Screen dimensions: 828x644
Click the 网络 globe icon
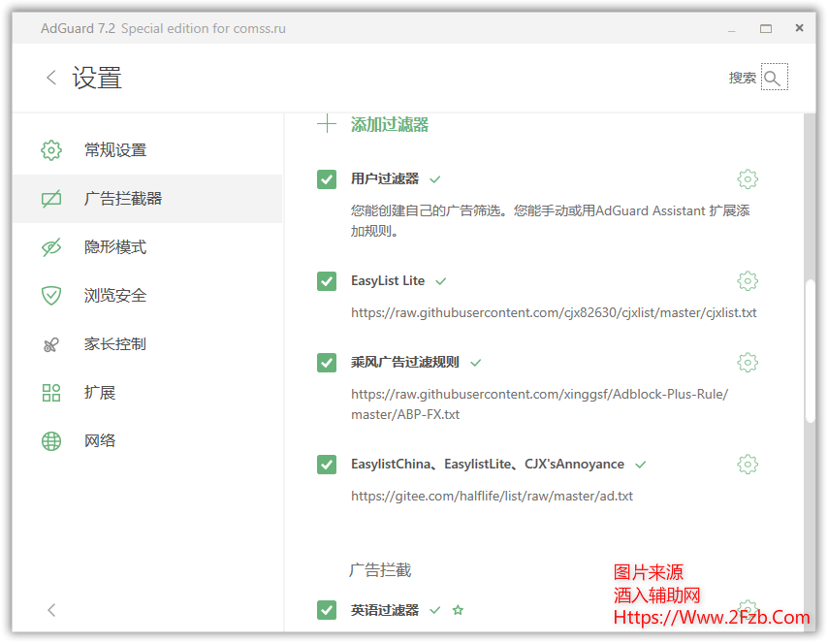[51, 441]
